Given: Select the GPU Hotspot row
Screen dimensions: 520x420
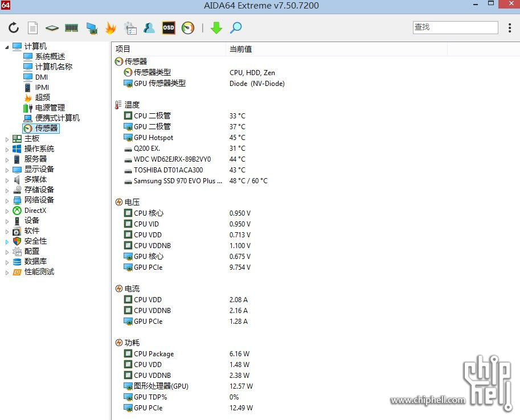Looking at the screenshot, I should tap(185, 137).
